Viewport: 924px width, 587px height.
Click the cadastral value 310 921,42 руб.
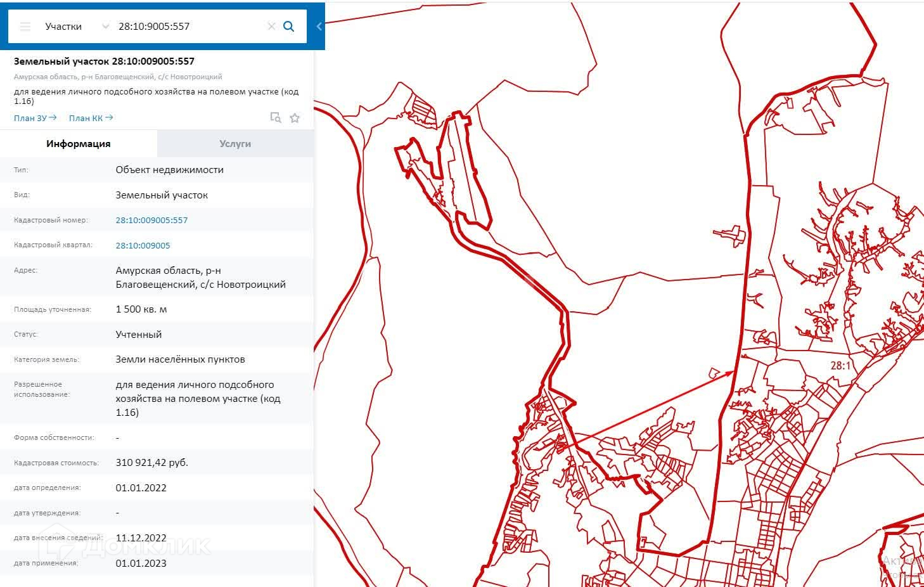click(x=151, y=463)
